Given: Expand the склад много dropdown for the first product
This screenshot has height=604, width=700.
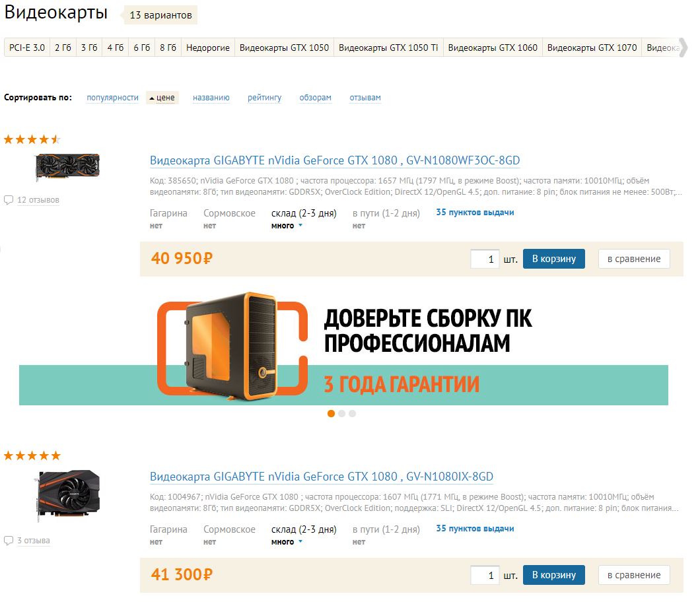Looking at the screenshot, I should pos(300,225).
